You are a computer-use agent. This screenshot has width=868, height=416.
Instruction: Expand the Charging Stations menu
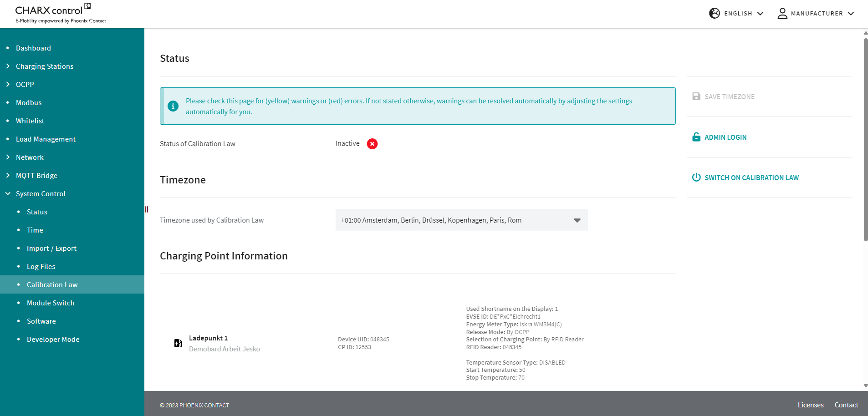(45, 66)
